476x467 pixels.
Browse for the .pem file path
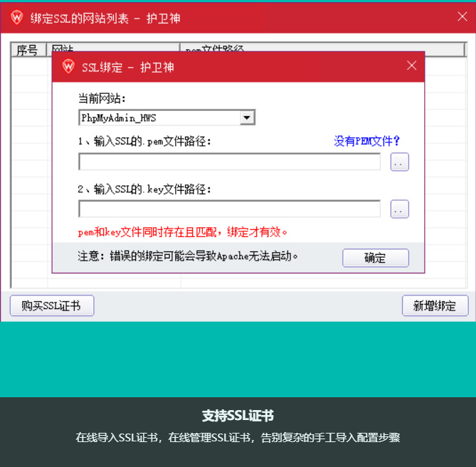coord(399,162)
